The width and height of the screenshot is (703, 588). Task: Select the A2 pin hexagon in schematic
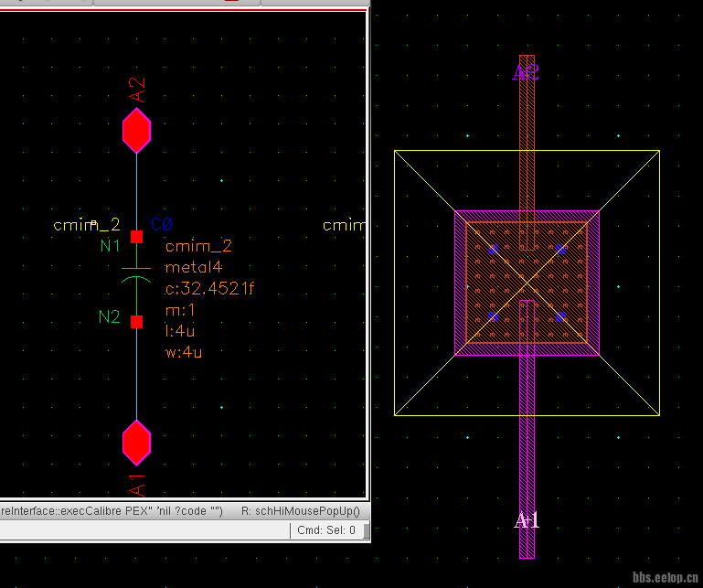coord(137,131)
